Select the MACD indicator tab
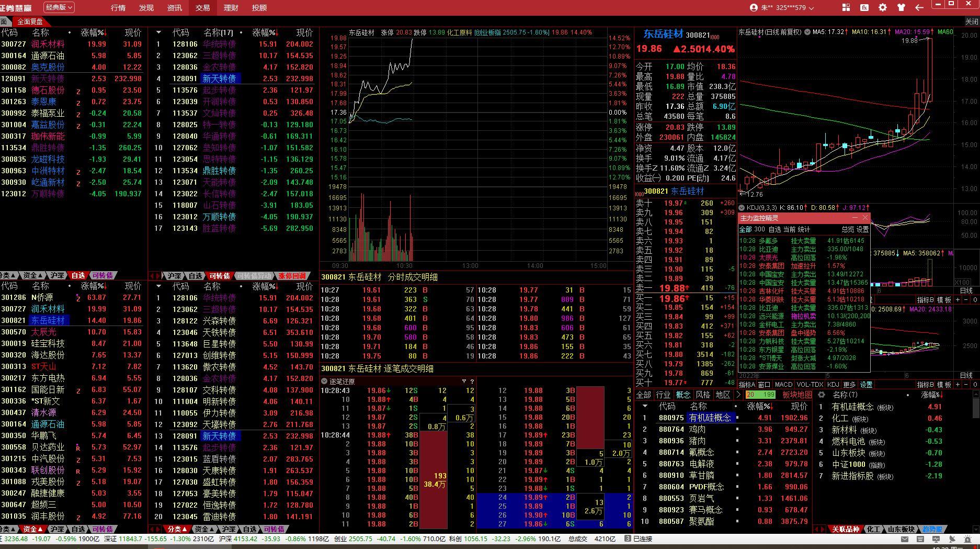980x549 pixels. pos(783,385)
